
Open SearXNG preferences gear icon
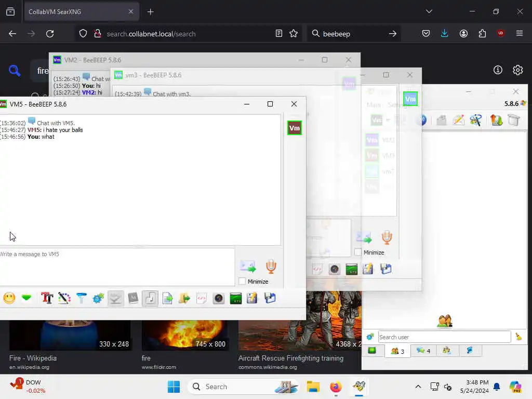(517, 70)
